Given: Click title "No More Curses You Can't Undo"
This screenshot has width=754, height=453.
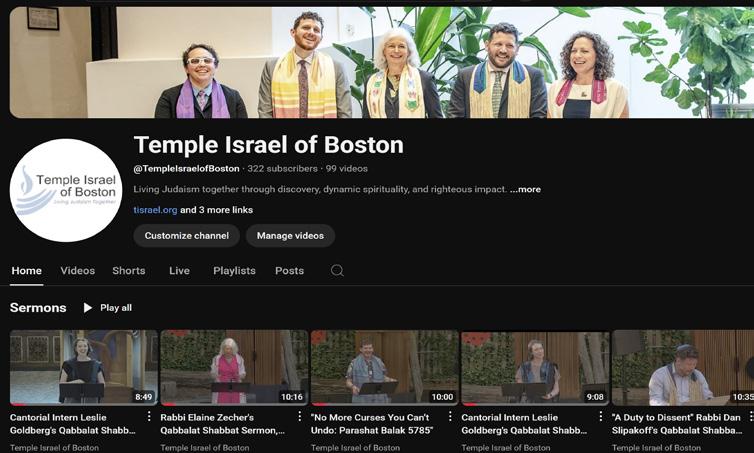Looking at the screenshot, I should (x=372, y=424).
